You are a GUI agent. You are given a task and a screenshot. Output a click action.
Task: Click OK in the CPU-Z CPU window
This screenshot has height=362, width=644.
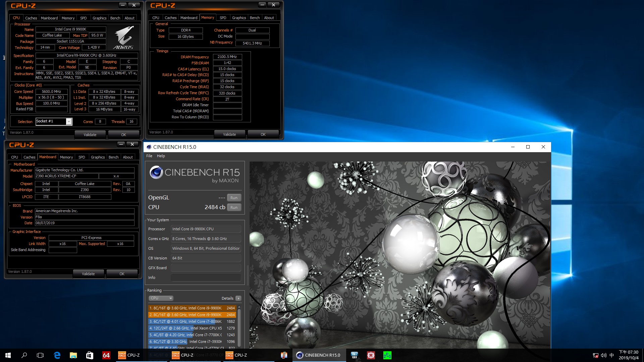coord(124,135)
